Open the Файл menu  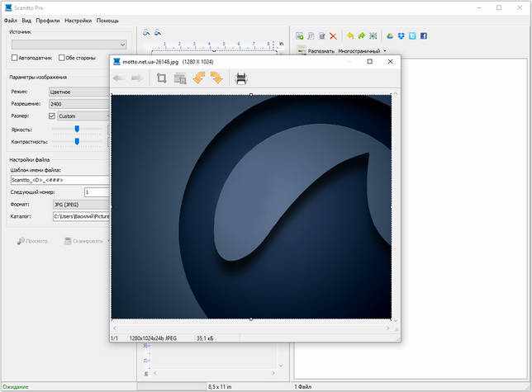click(x=11, y=21)
